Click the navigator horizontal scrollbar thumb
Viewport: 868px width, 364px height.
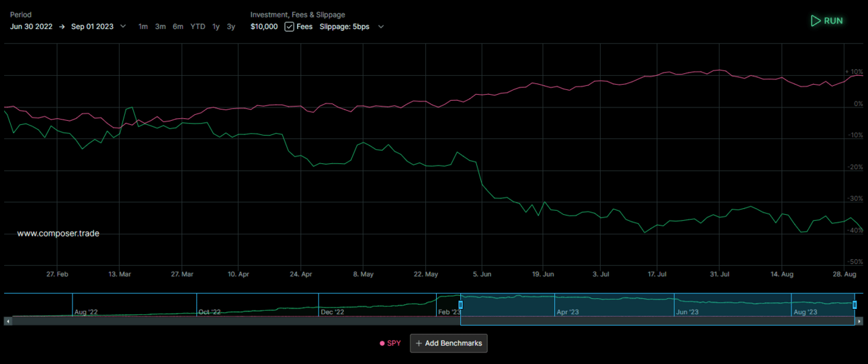click(x=657, y=322)
